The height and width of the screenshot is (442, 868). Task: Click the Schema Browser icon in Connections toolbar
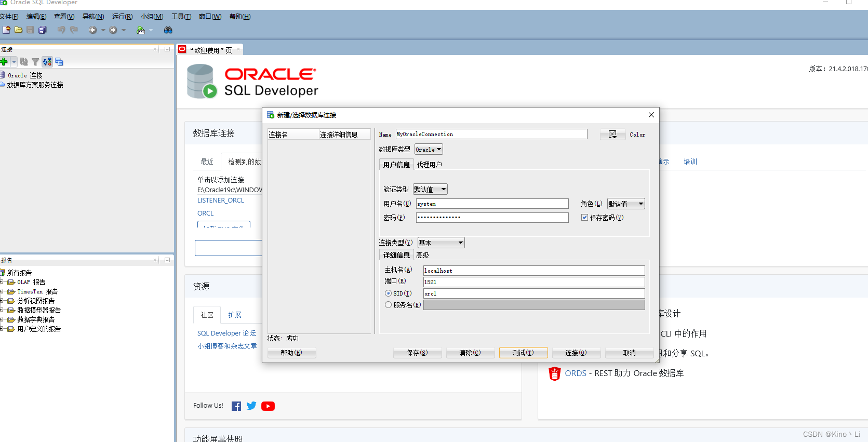(x=47, y=62)
